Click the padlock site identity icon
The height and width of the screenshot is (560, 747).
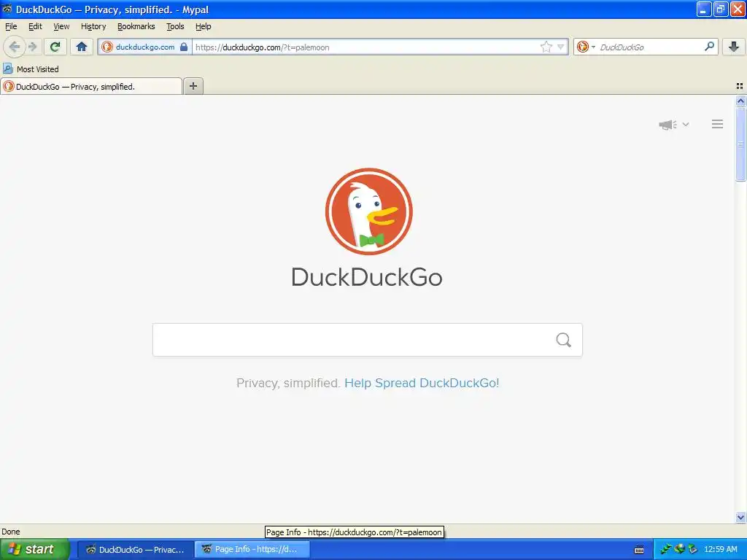pyautogui.click(x=184, y=47)
